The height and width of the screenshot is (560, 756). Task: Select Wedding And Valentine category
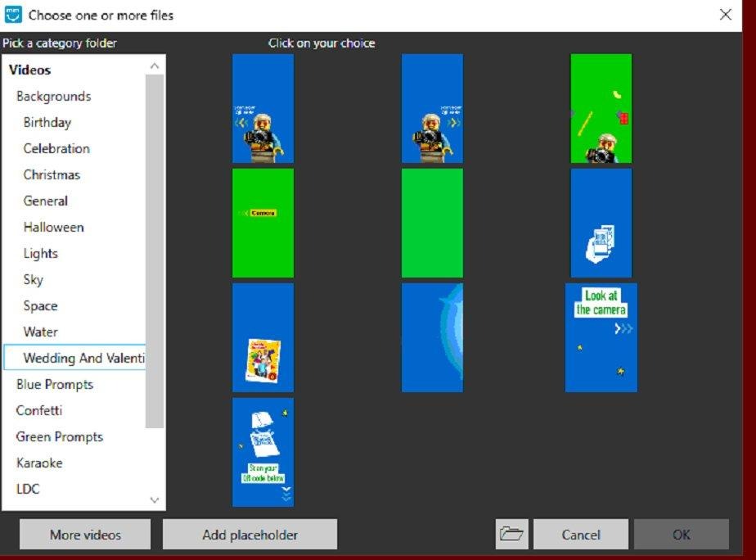[74, 358]
